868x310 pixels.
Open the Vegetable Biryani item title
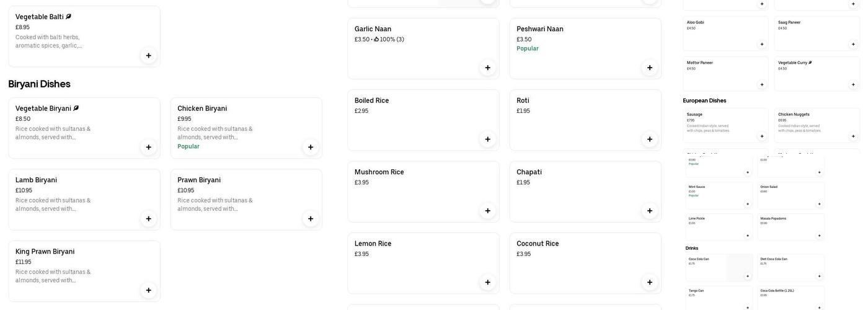tap(43, 108)
